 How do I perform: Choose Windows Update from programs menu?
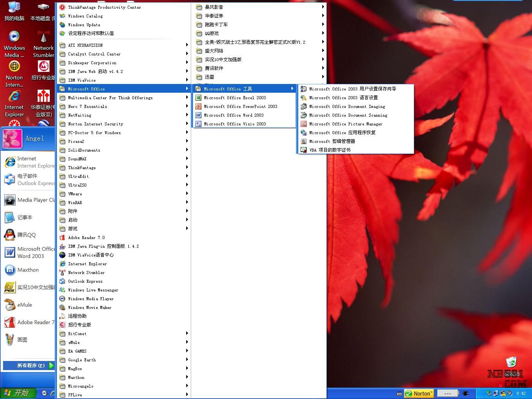pyautogui.click(x=84, y=25)
